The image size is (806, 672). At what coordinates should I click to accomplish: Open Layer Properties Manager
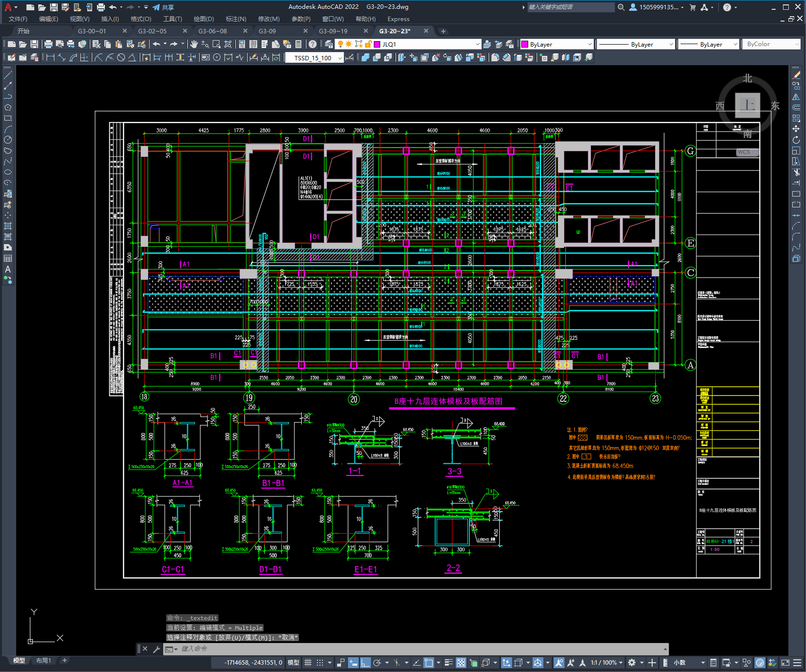tap(329, 44)
